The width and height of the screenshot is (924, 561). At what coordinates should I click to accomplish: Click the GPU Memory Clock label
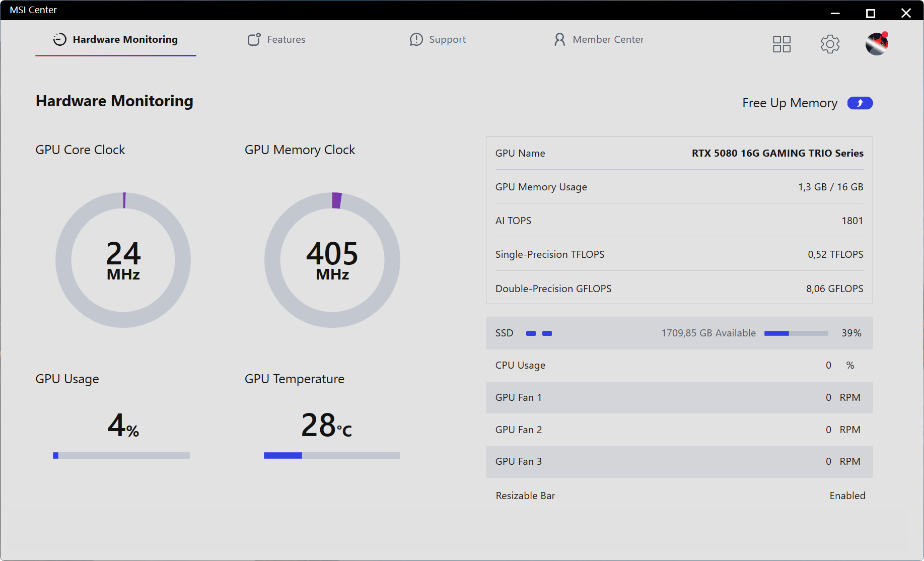300,150
